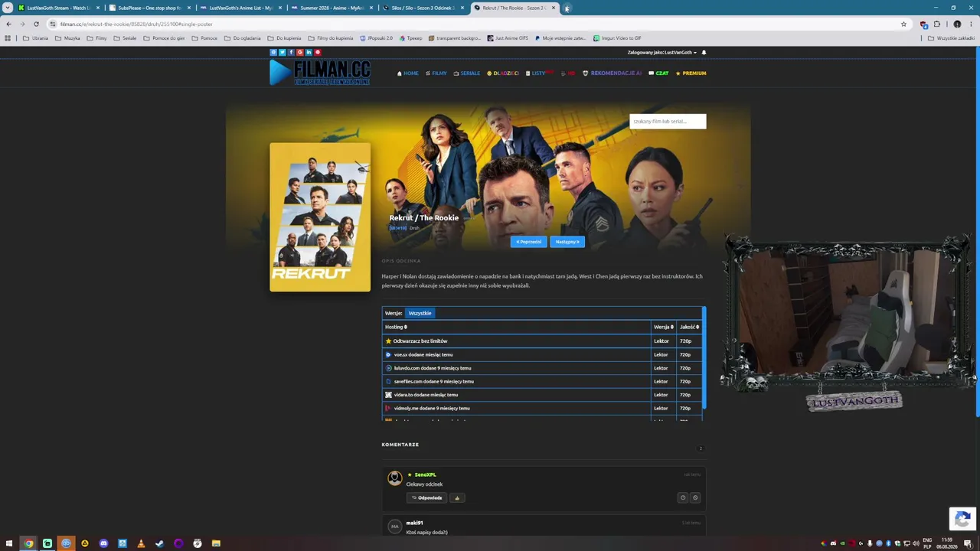Go to the previous episode (Poprzedni)
This screenshot has width=980, height=551.
pos(528,242)
